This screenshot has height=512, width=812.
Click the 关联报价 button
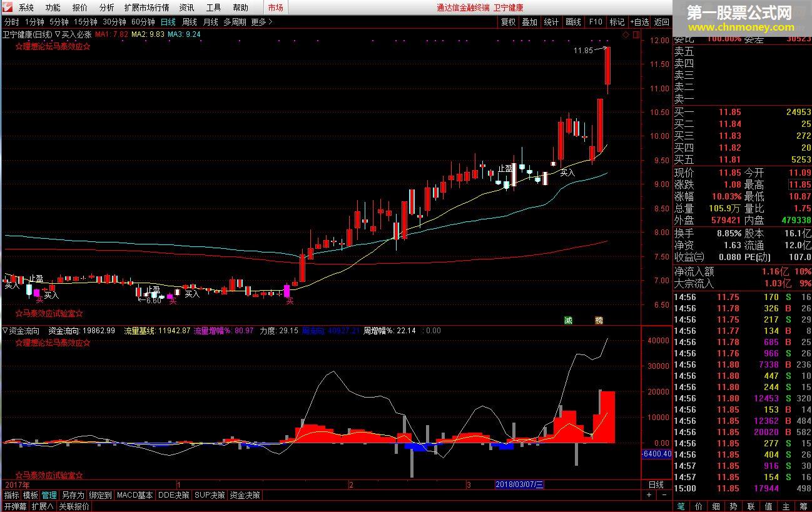pos(74,506)
